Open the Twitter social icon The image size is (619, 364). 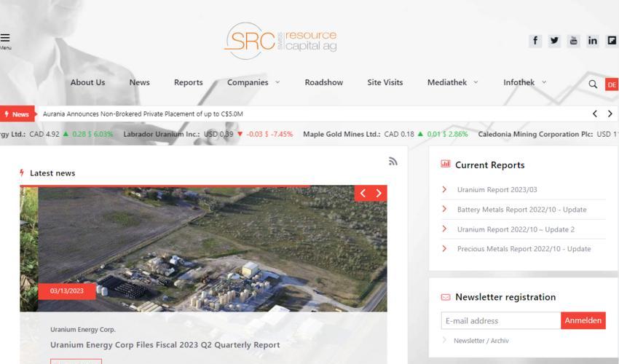coord(554,41)
